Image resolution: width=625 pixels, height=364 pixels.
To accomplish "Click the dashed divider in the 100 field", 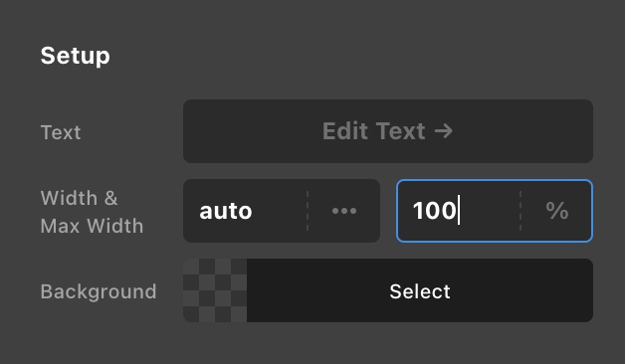I will 521,211.
